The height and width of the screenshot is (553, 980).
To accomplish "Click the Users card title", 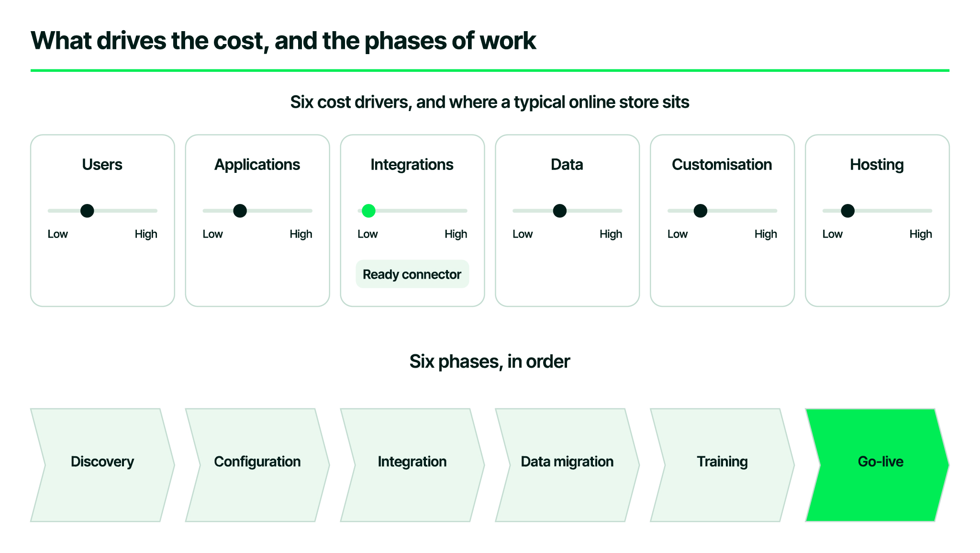I will [x=102, y=165].
